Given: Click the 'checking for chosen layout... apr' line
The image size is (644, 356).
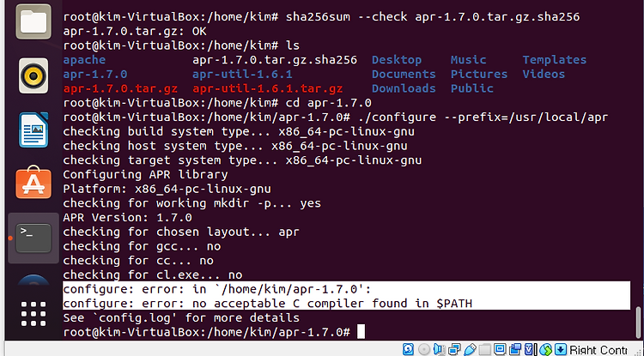Looking at the screenshot, I should (x=181, y=232).
